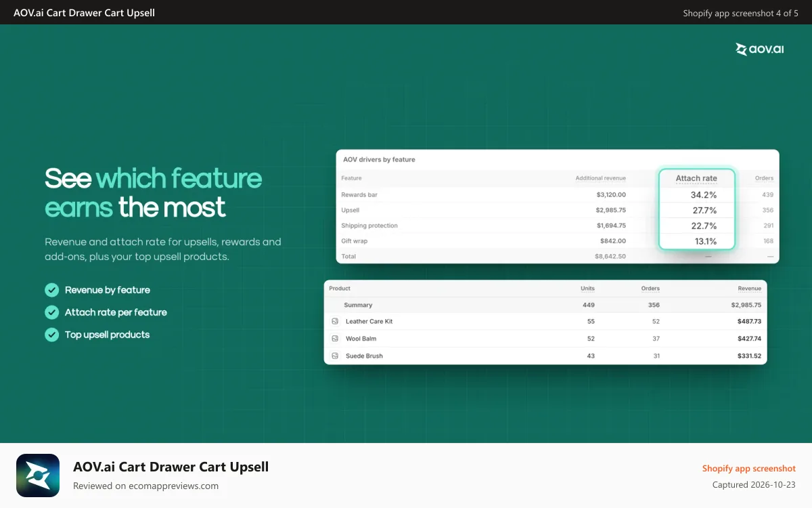This screenshot has width=812, height=508.
Task: Click the 168 orders value
Action: (x=768, y=240)
